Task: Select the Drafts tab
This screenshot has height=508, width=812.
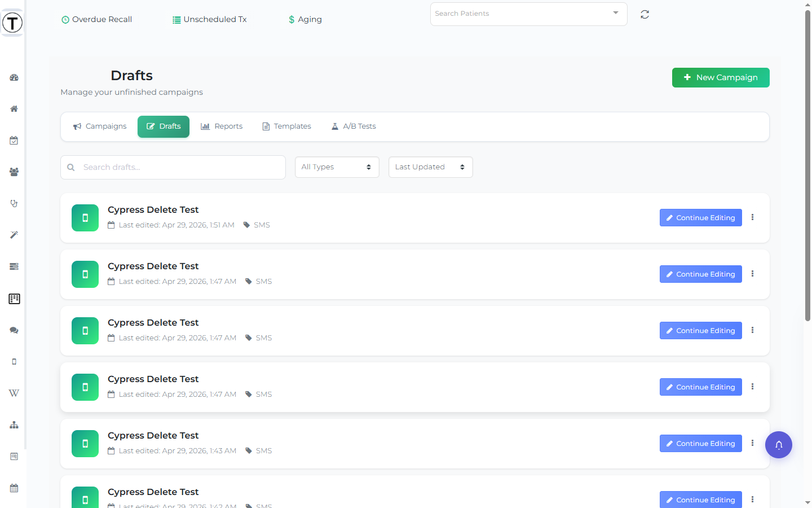Action: point(164,126)
